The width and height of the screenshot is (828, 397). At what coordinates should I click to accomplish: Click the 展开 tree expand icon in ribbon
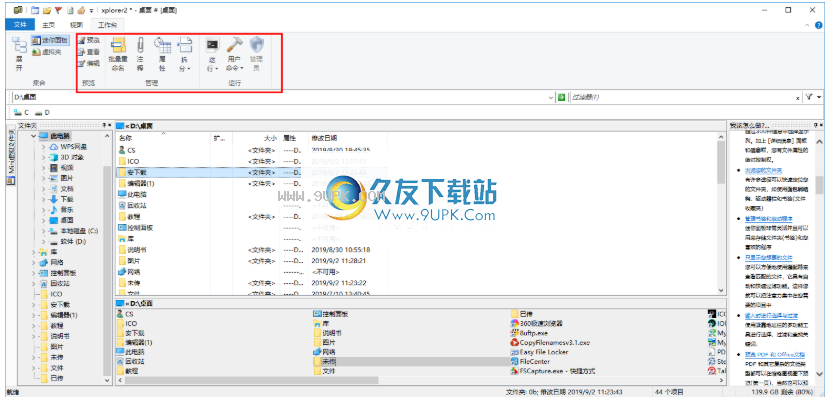point(19,54)
